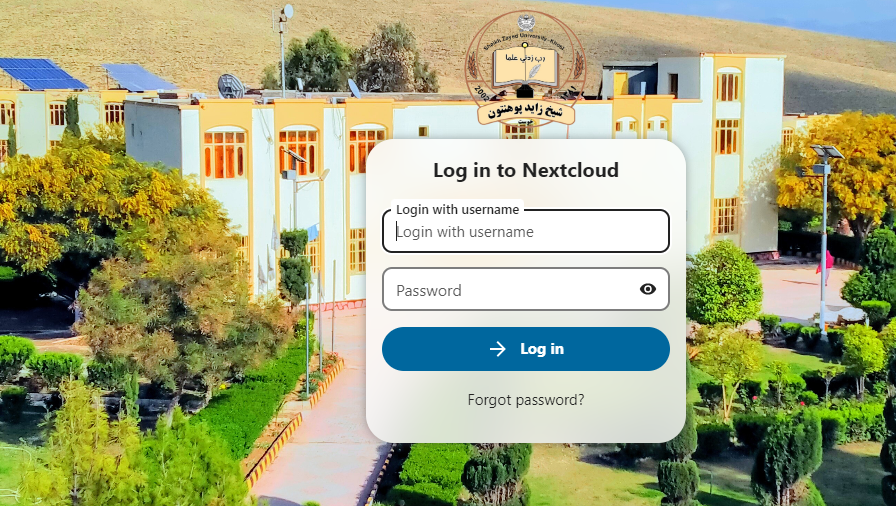
Task: Click the Log in button
Action: point(526,349)
